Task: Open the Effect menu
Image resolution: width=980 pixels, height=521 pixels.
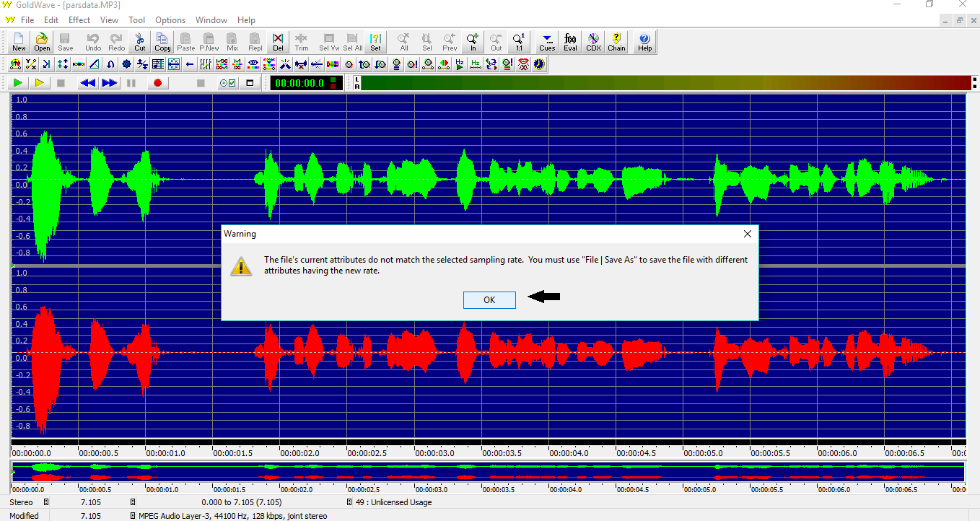Action: click(79, 20)
